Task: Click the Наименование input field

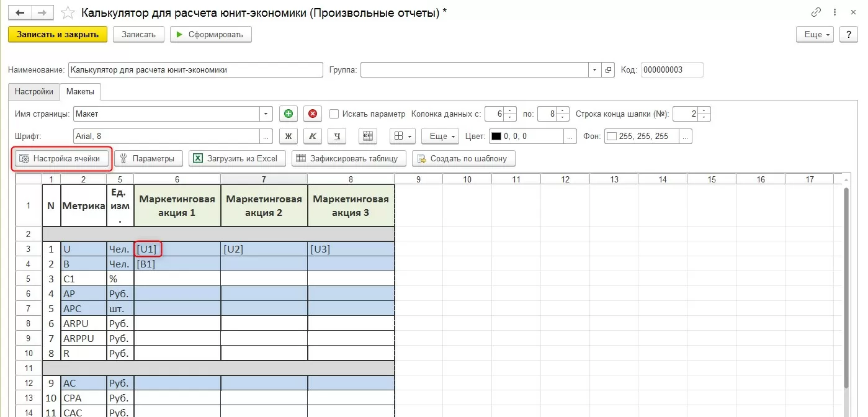Action: pyautogui.click(x=195, y=70)
